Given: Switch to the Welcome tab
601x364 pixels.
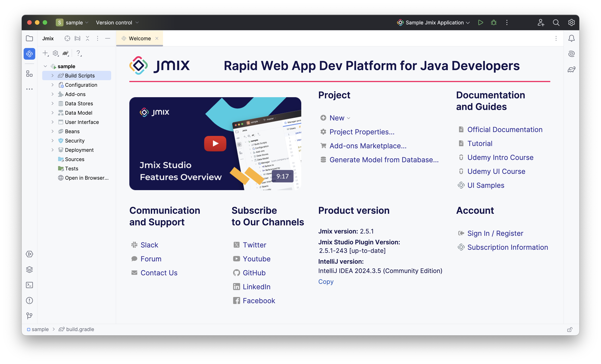Looking at the screenshot, I should pyautogui.click(x=140, y=38).
